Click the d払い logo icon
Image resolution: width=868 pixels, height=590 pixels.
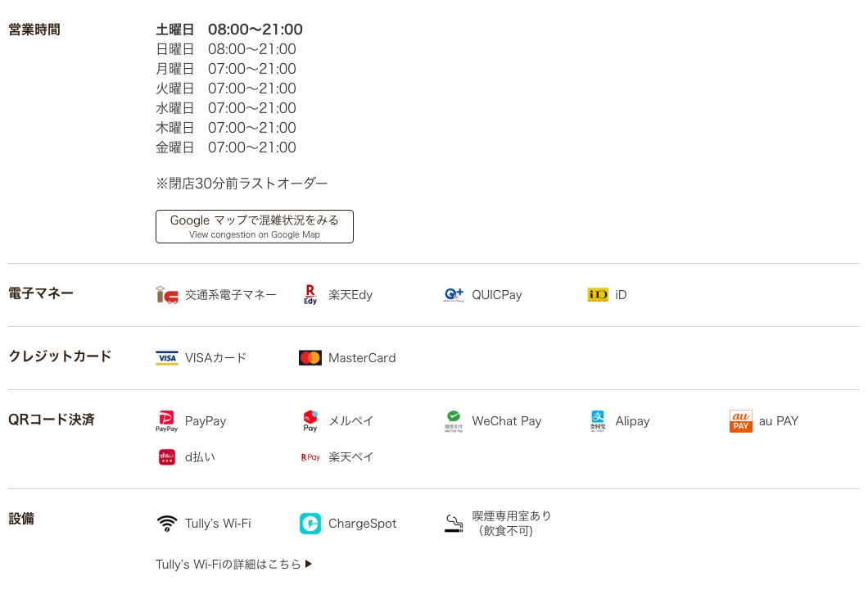(166, 457)
